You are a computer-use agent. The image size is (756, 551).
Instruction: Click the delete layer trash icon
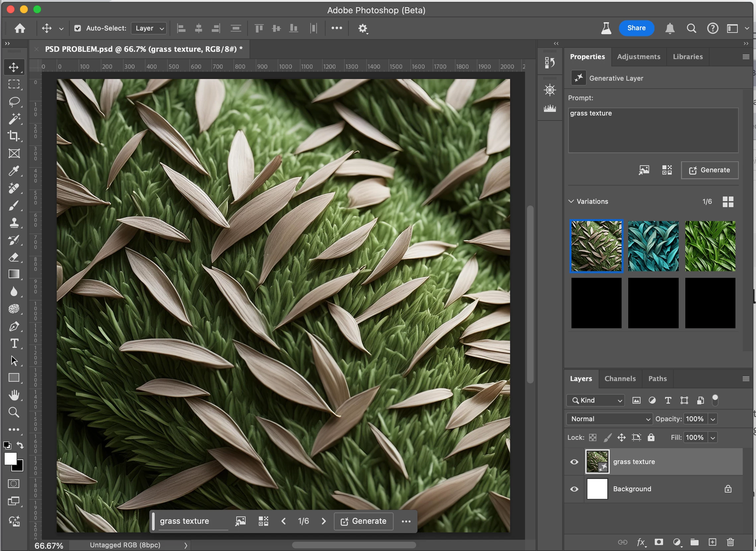730,542
